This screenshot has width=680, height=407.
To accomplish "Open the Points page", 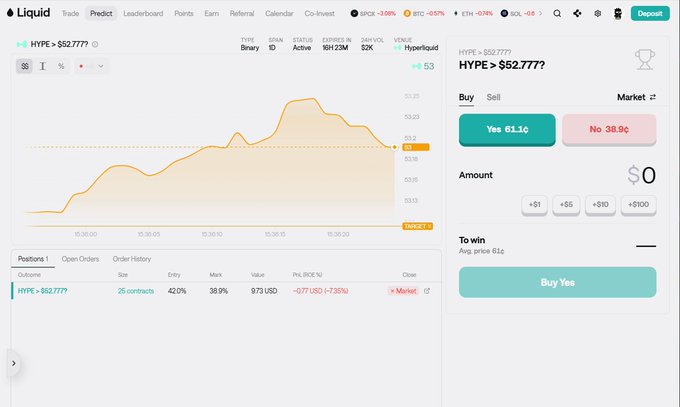I will [184, 13].
